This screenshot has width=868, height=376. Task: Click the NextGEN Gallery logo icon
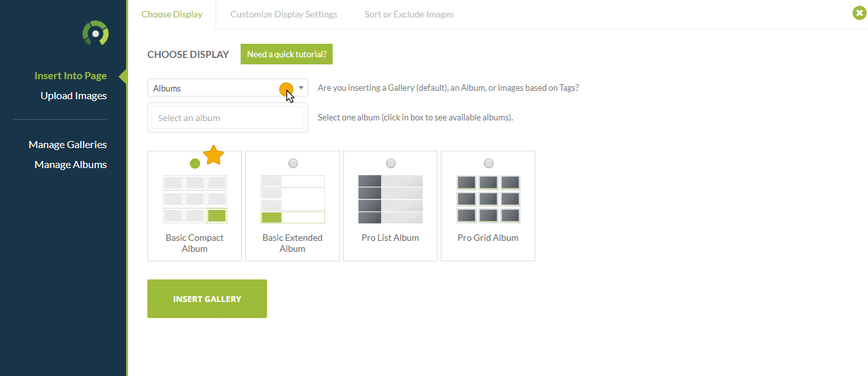[x=95, y=33]
